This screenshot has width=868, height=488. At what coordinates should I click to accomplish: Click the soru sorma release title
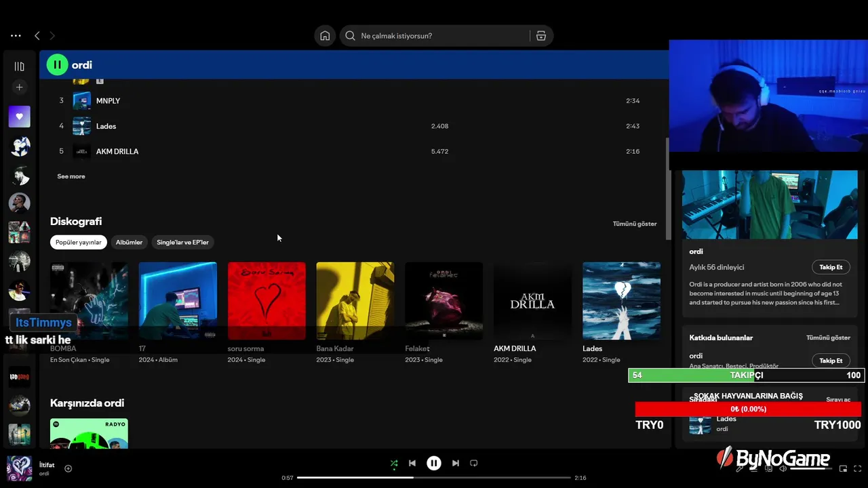[x=245, y=348]
